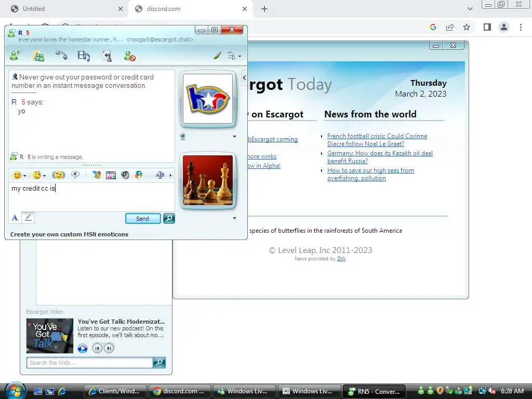Click the Send button
This screenshot has height=399, width=532.
pyautogui.click(x=143, y=219)
